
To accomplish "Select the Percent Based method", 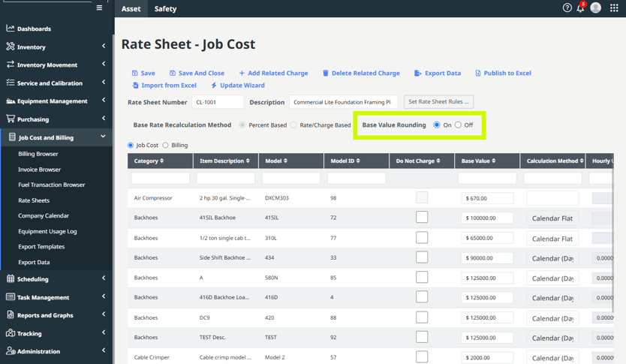I will [x=242, y=125].
